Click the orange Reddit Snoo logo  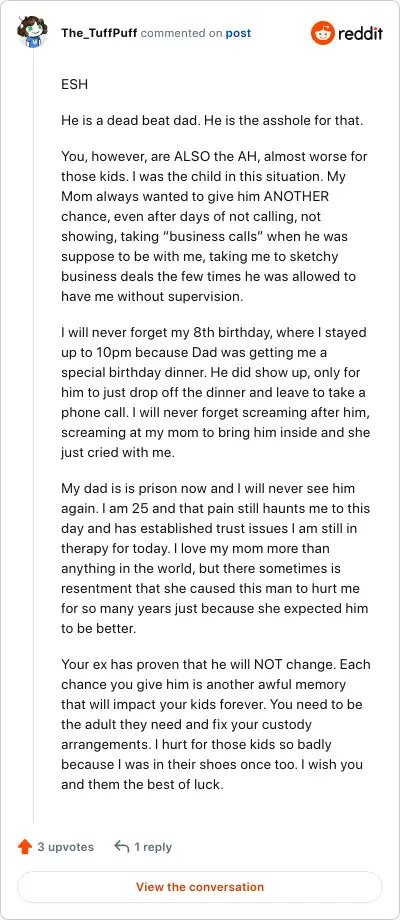[x=321, y=33]
